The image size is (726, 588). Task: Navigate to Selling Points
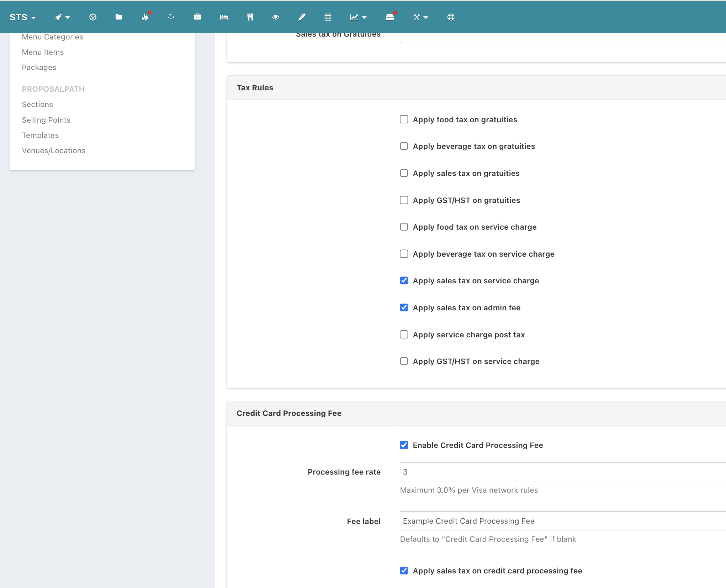46,120
